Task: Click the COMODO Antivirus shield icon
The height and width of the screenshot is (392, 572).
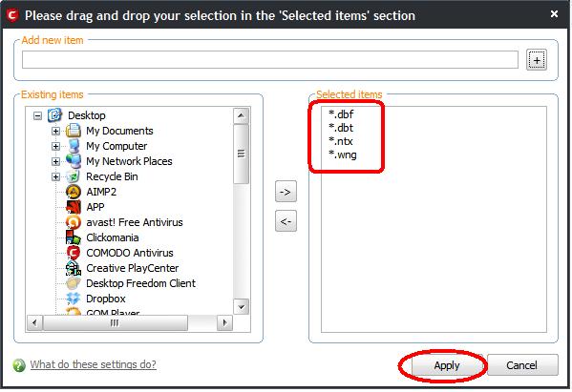Action: [74, 253]
